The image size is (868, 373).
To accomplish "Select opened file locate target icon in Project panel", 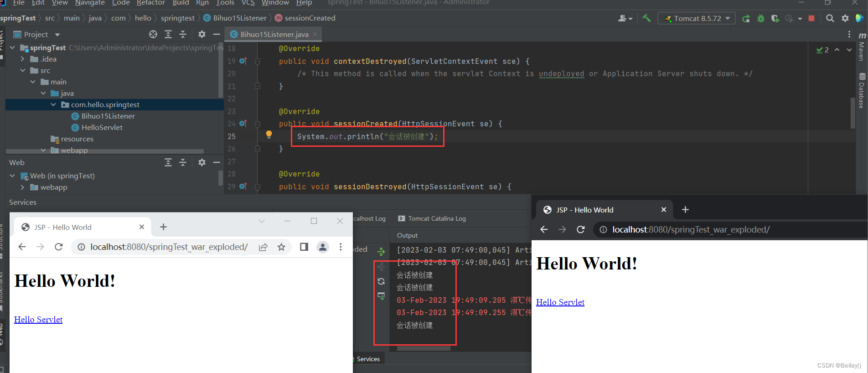I will (x=153, y=34).
